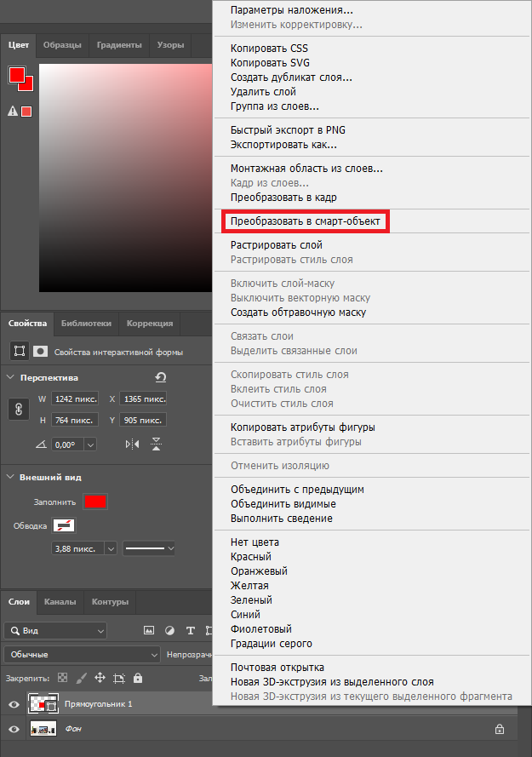The height and width of the screenshot is (757, 532).
Task: Click the Прямоугольник 1 layer thumbnail
Action: click(x=43, y=704)
